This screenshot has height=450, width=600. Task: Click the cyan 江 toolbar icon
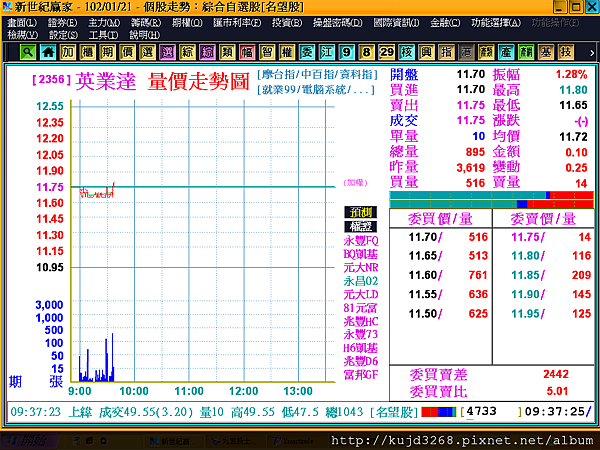coord(326,52)
